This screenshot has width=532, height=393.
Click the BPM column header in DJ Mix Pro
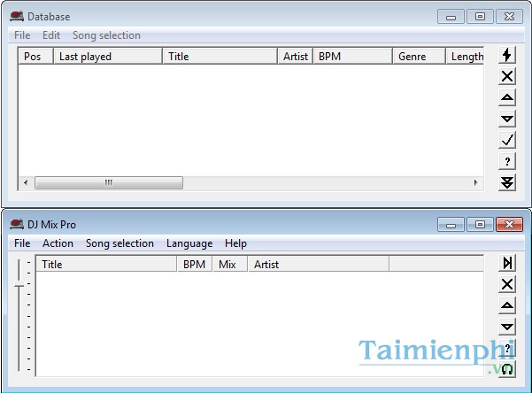click(x=195, y=264)
